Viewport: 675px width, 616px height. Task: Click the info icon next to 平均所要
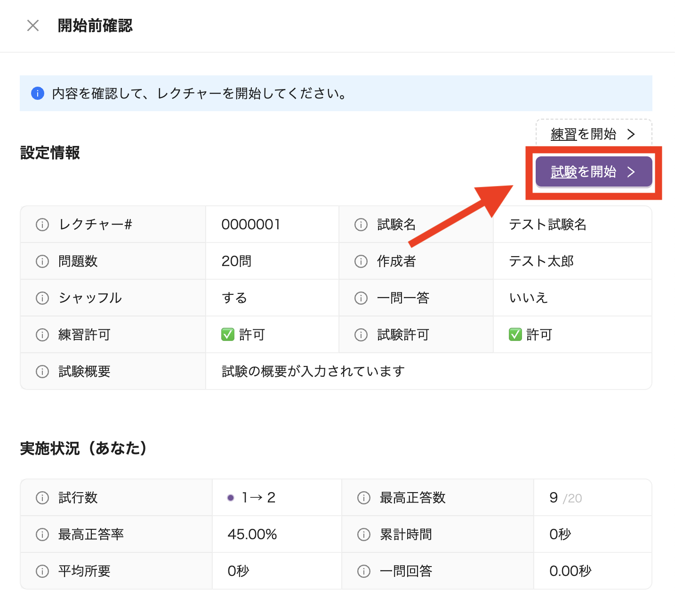42,571
